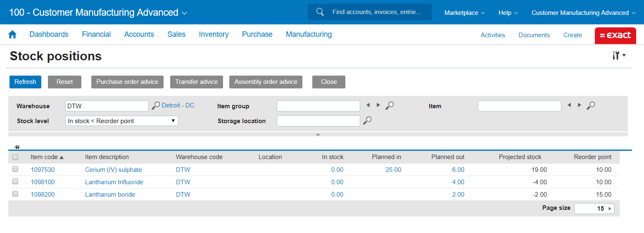Click the pin icon above the table

[17, 147]
